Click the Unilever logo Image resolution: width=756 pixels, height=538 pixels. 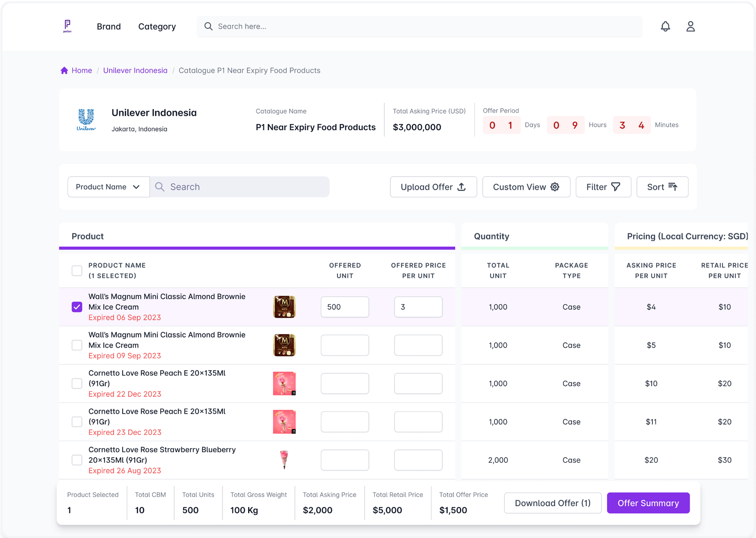coord(86,120)
